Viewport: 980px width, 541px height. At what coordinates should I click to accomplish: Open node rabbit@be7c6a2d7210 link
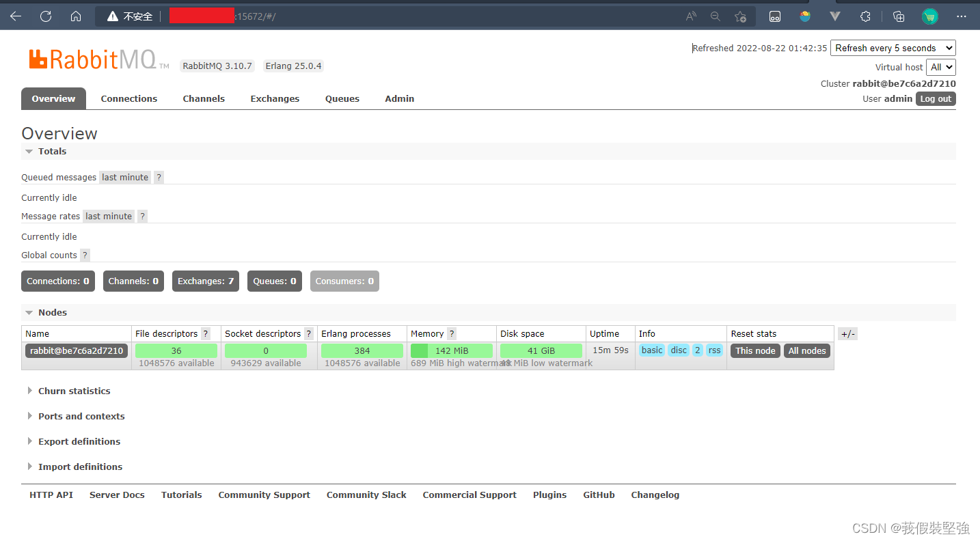[77, 350]
